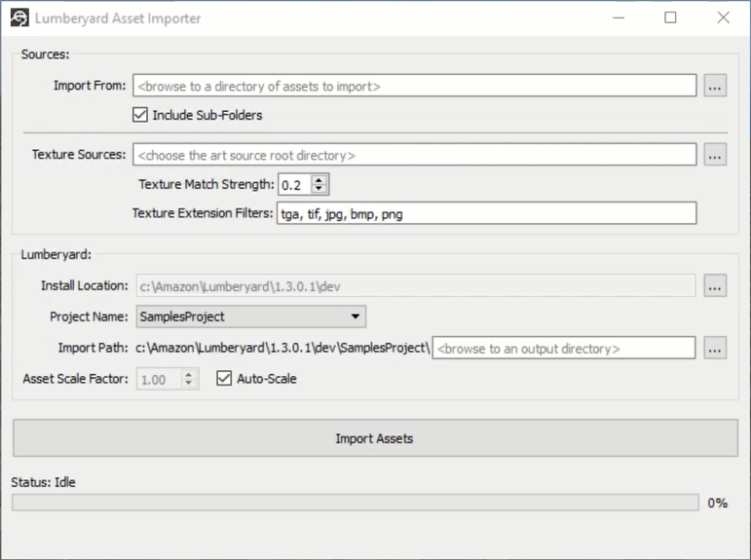Click the Texture Extension Filters field
751x560 pixels.
(x=487, y=213)
